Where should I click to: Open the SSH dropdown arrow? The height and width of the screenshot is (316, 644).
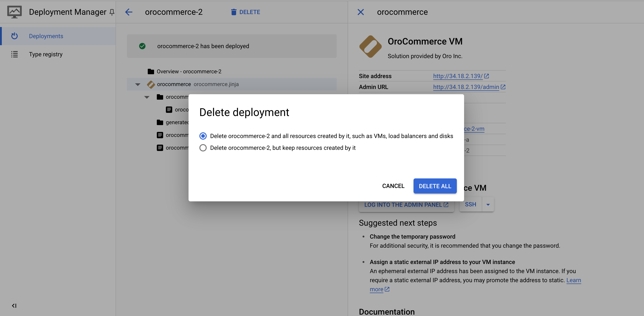point(488,205)
